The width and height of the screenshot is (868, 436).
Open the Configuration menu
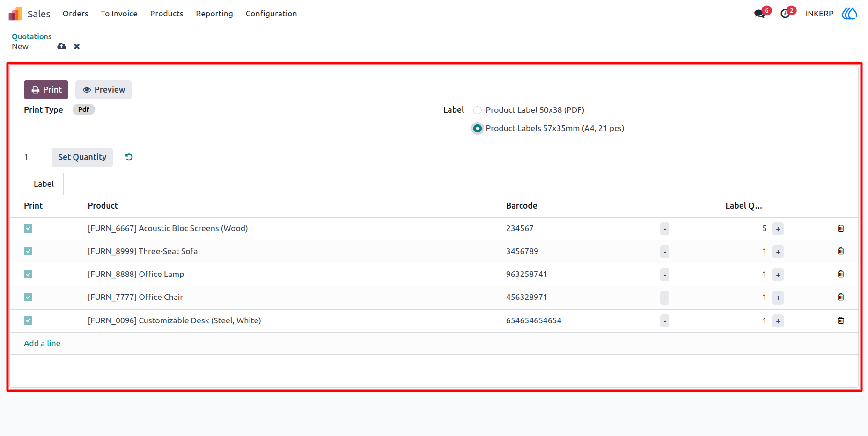(271, 14)
